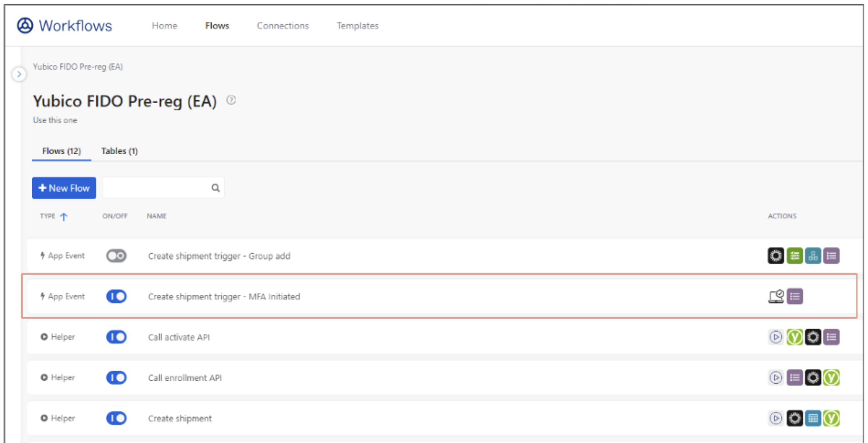Click the purple list icon in Call activate API row
868x443 pixels.
(831, 337)
